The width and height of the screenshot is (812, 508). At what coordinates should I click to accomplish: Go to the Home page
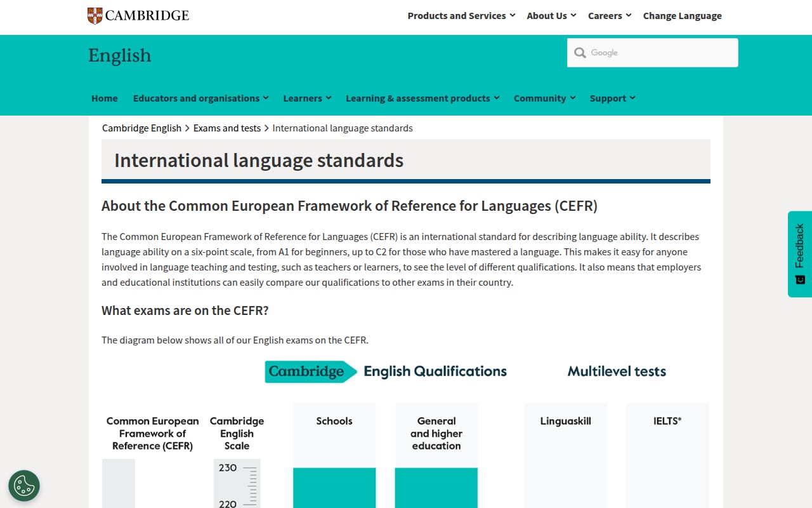coord(105,98)
